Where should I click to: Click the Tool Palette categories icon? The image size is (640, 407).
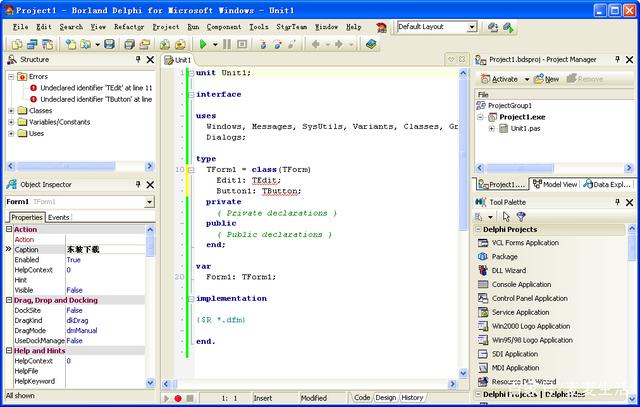click(479, 216)
